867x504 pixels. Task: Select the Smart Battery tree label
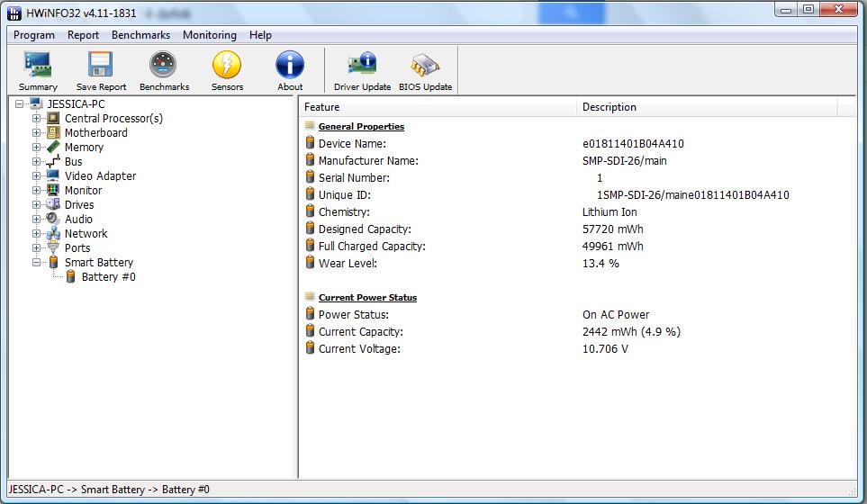click(98, 262)
